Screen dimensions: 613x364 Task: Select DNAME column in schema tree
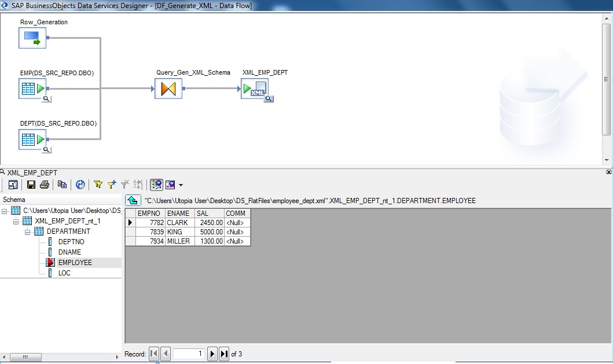click(69, 252)
